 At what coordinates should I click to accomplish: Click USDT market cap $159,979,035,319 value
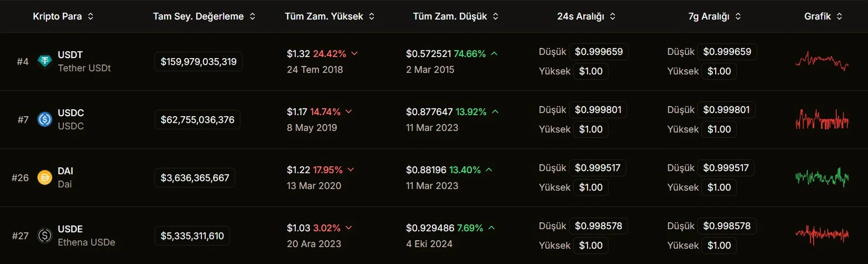tap(199, 61)
